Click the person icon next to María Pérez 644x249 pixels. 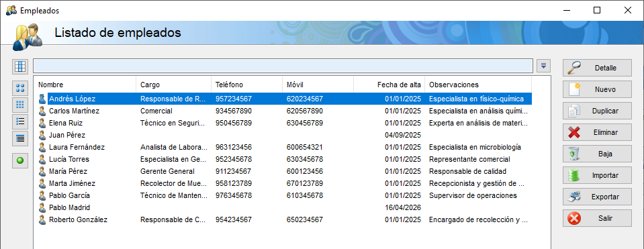(42, 171)
